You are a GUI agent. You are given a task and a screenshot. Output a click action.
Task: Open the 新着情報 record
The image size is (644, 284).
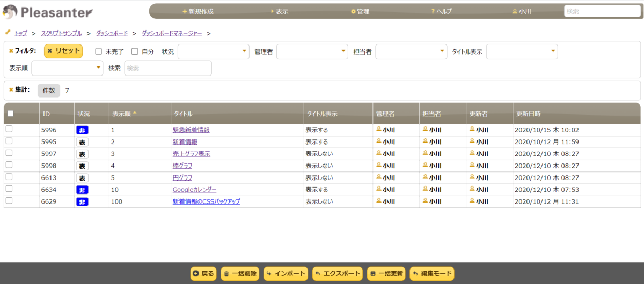click(185, 142)
